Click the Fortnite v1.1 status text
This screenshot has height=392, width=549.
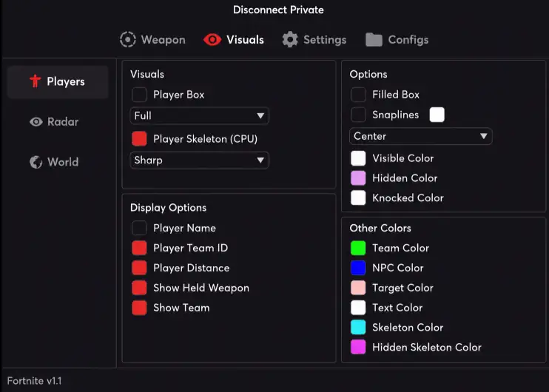[34, 381]
